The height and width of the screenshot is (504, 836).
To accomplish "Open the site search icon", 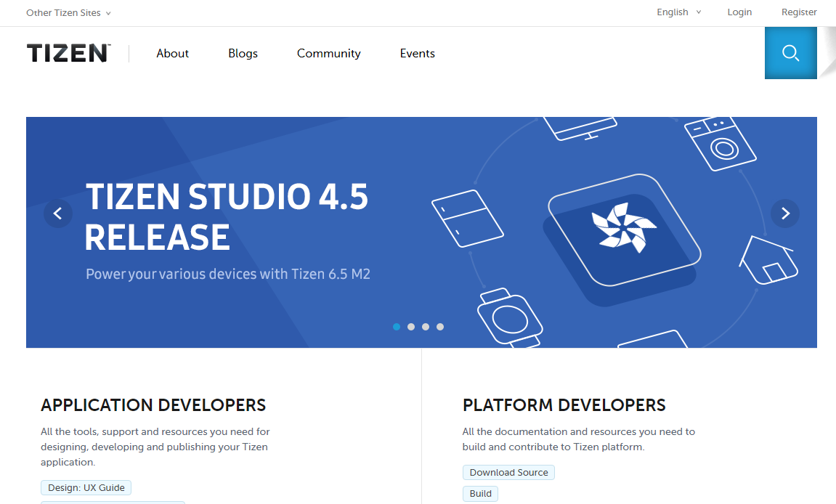I will (x=791, y=53).
